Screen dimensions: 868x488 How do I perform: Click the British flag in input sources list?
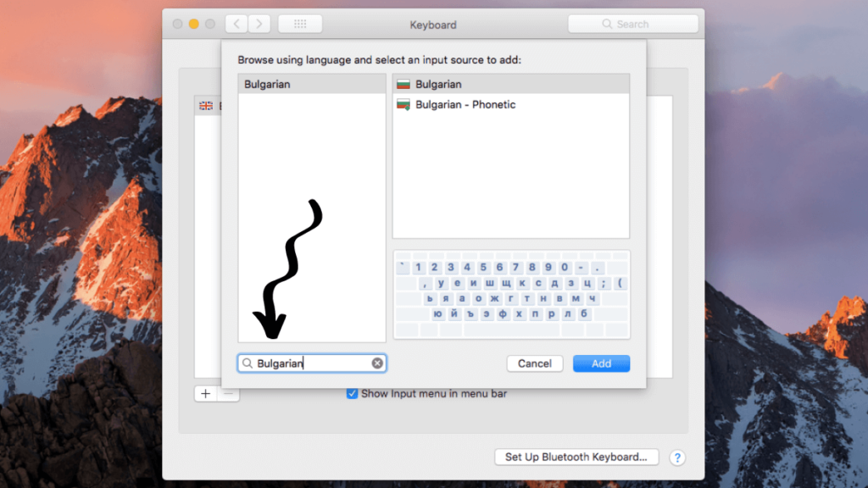click(x=205, y=106)
